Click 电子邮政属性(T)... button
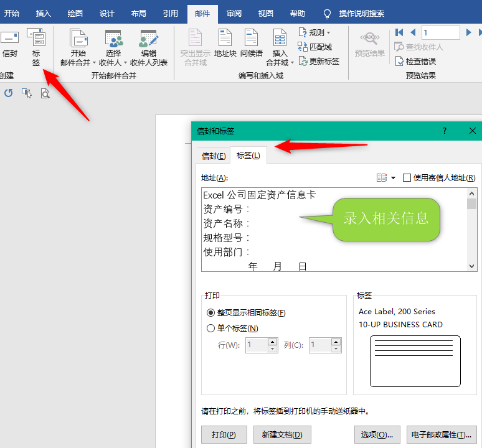 coord(442,434)
